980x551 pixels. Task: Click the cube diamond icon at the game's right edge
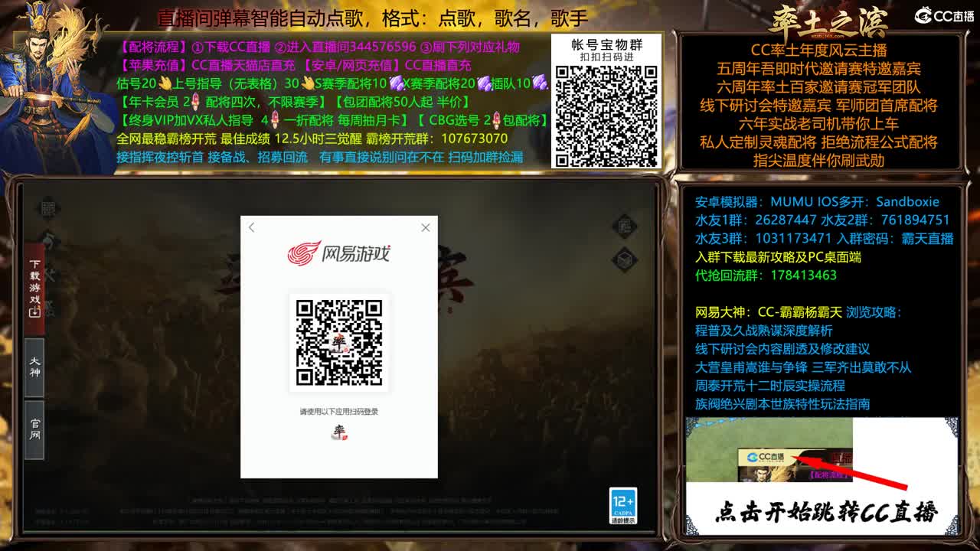(x=625, y=259)
